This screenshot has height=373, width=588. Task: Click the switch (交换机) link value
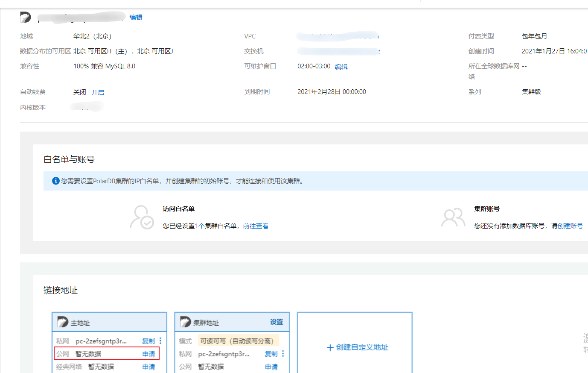[x=339, y=51]
